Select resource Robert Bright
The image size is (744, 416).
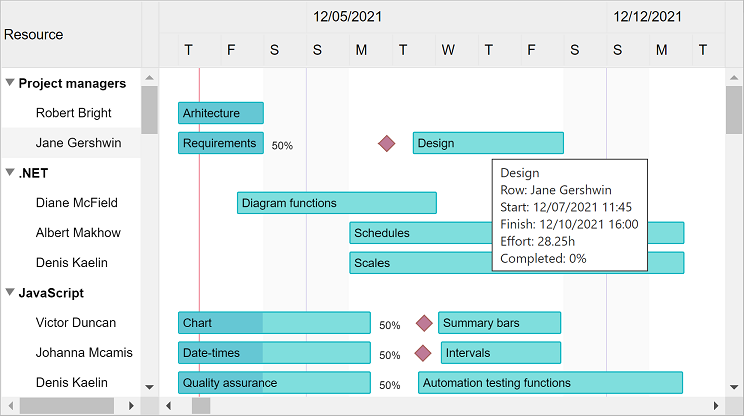pos(73,113)
